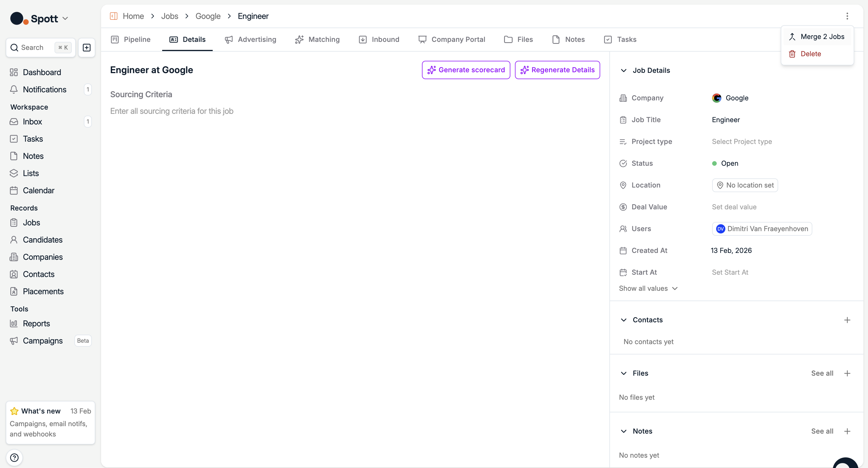Open Dashboard from the sidebar
The image size is (868, 468).
(51, 72)
